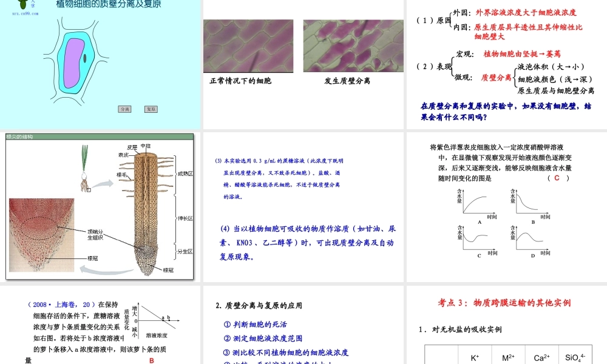Open the micrograph of normal cells
607x364 pixels.
pos(248,46)
